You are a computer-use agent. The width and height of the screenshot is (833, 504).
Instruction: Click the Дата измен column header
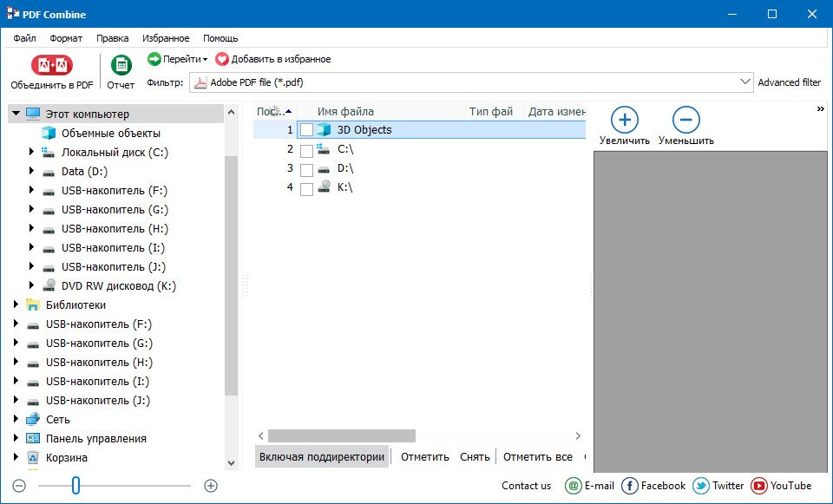[555, 112]
